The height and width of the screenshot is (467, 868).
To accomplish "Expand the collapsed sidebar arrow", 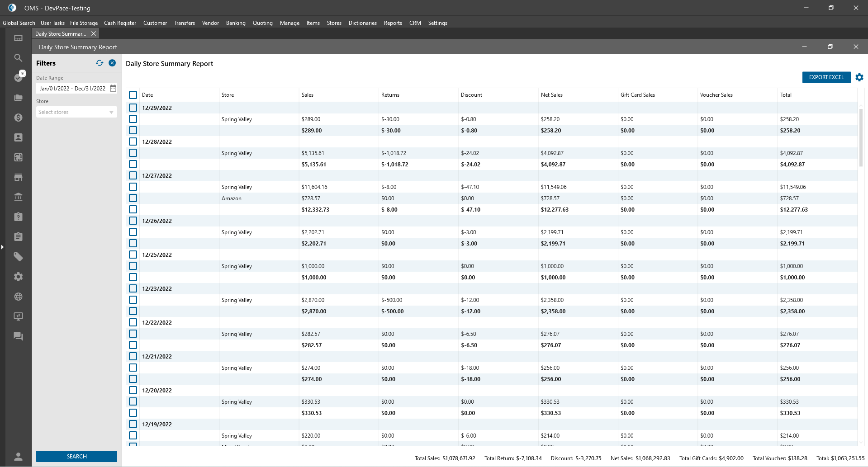I will pyautogui.click(x=2, y=247).
